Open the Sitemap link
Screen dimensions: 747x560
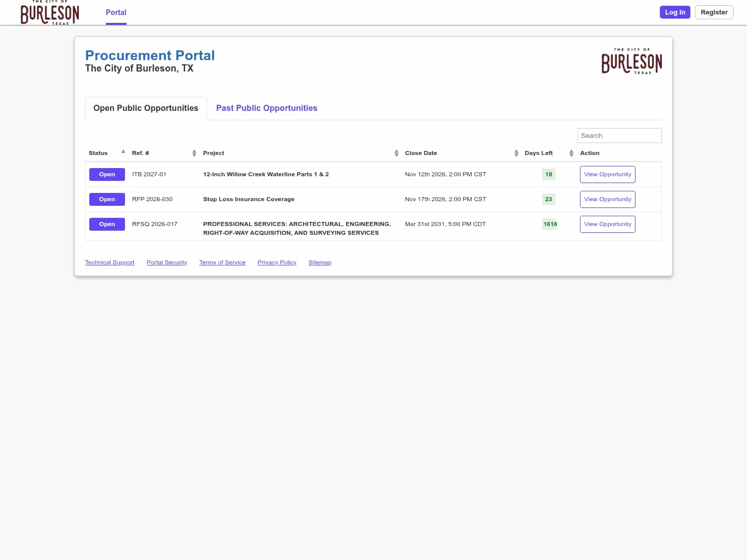[x=320, y=262]
